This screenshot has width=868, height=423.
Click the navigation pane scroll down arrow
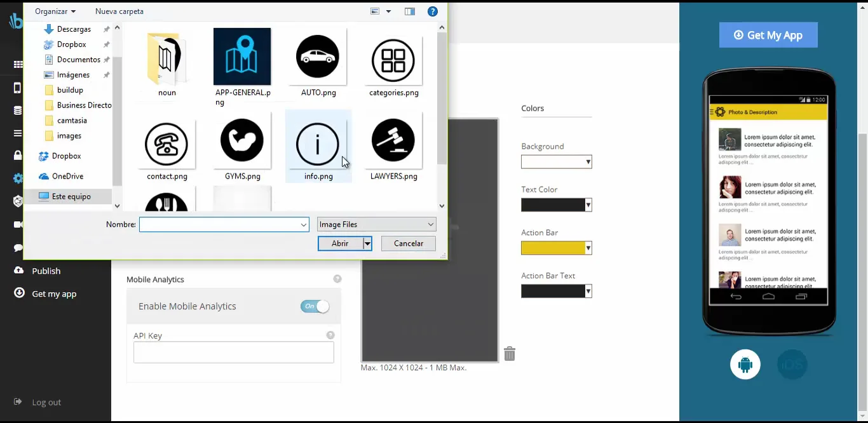(117, 206)
